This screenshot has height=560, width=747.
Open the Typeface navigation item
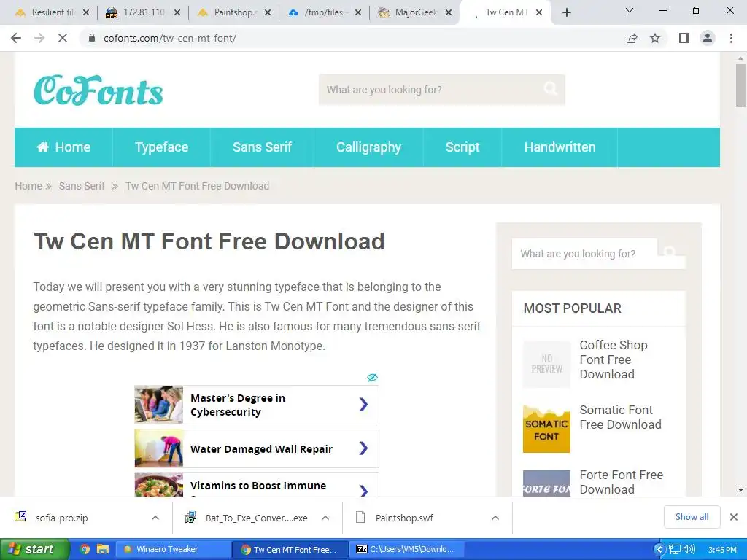(x=161, y=147)
